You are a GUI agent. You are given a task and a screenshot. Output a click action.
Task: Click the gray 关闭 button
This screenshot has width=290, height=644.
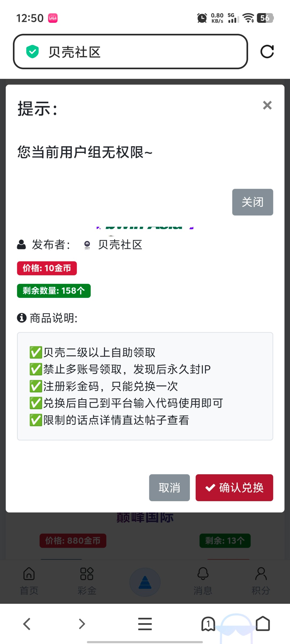[x=253, y=202]
